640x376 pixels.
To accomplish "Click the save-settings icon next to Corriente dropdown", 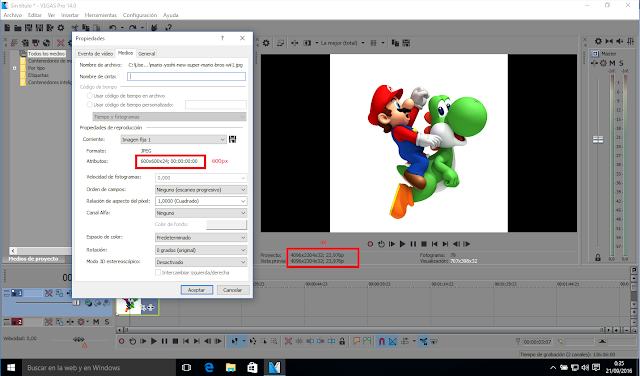I will (x=233, y=139).
